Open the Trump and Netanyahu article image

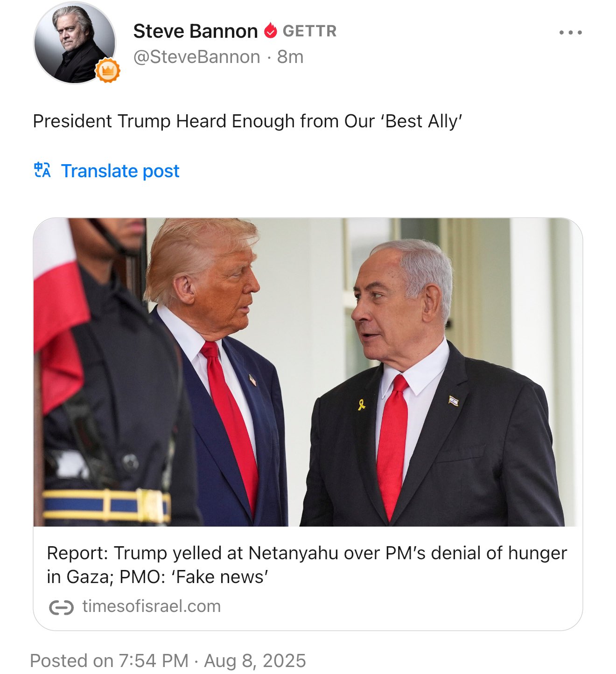click(308, 372)
